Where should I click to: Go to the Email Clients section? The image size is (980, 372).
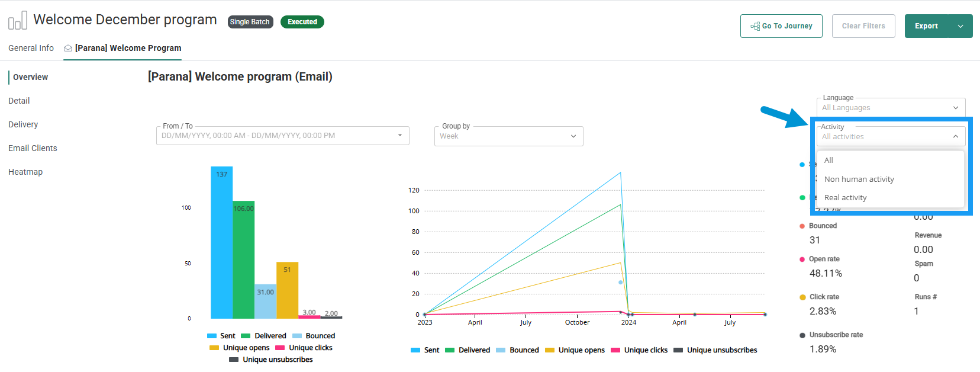coord(33,148)
